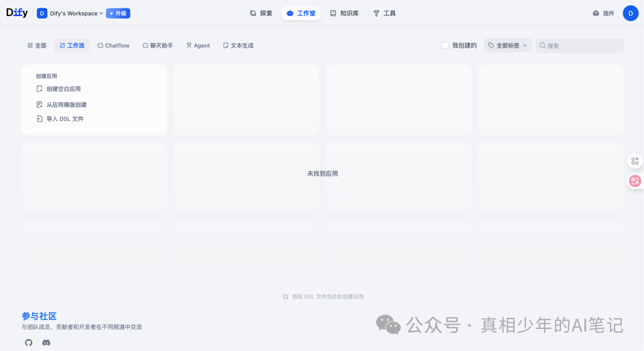The height and width of the screenshot is (351, 644).
Task: Open the 探索 explore tab
Action: [261, 13]
